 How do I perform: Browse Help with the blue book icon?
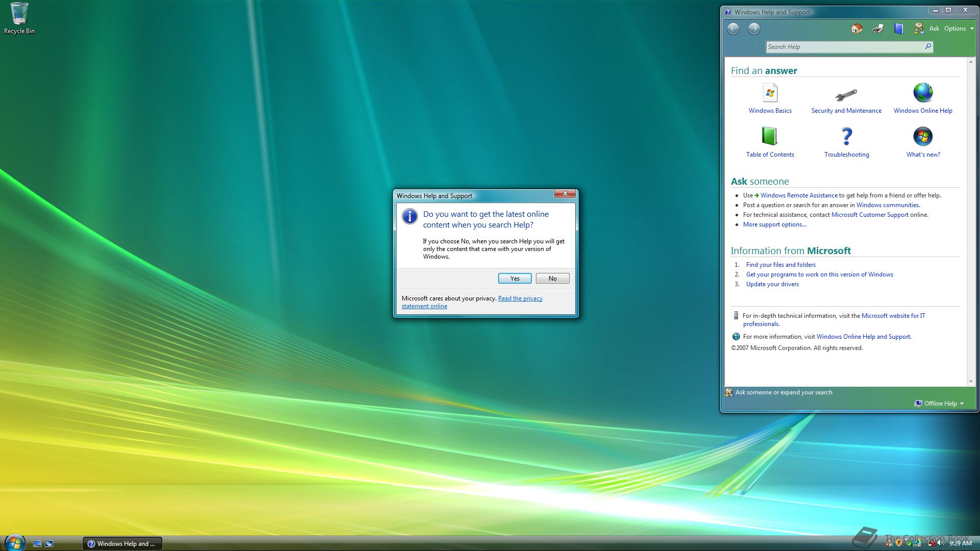tap(899, 29)
